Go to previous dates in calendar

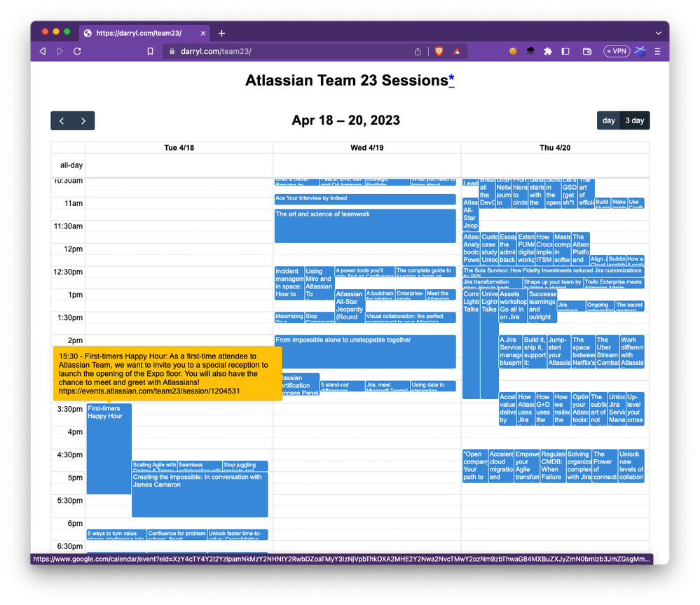click(62, 121)
